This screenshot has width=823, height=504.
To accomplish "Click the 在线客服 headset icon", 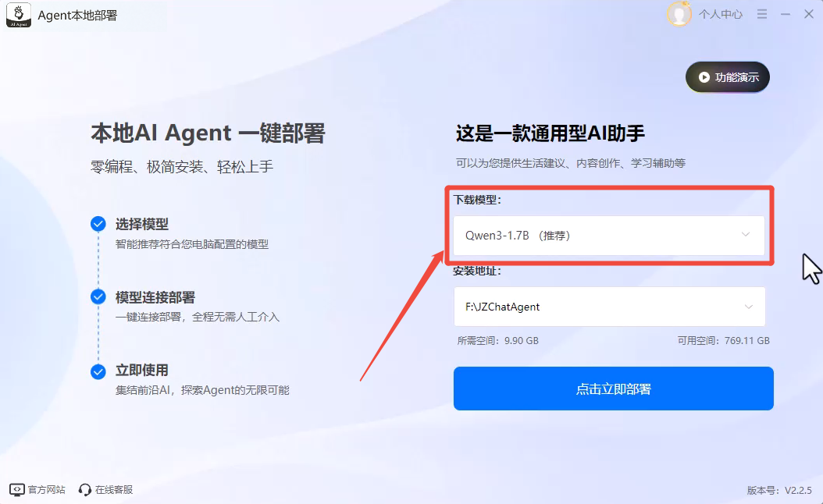I will [84, 490].
